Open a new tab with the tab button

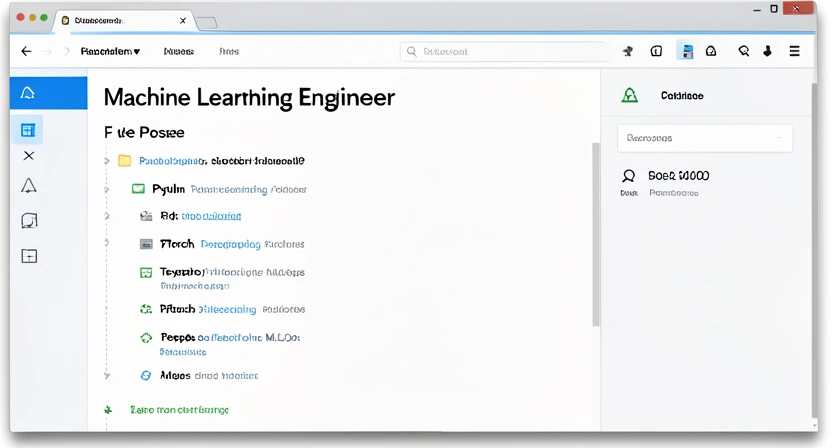pyautogui.click(x=207, y=22)
